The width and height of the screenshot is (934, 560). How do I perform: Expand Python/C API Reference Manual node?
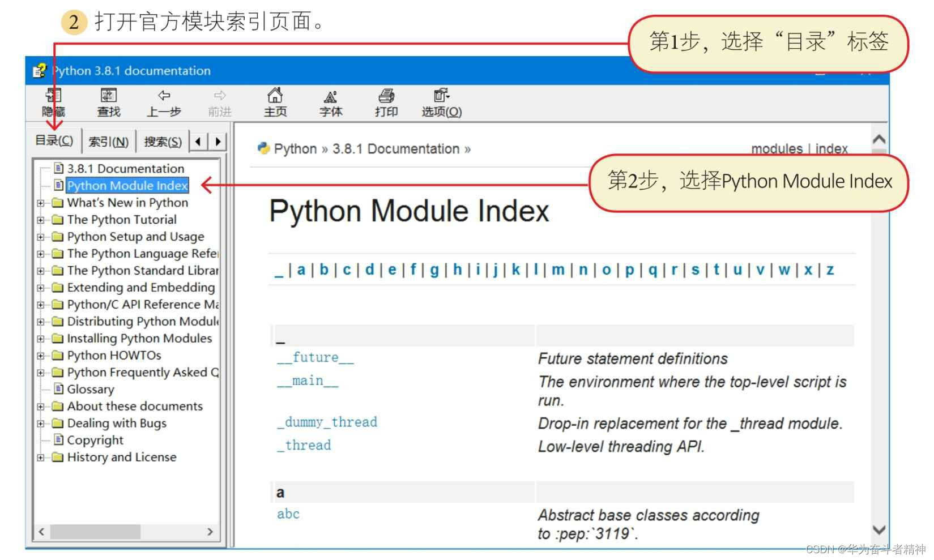(41, 305)
